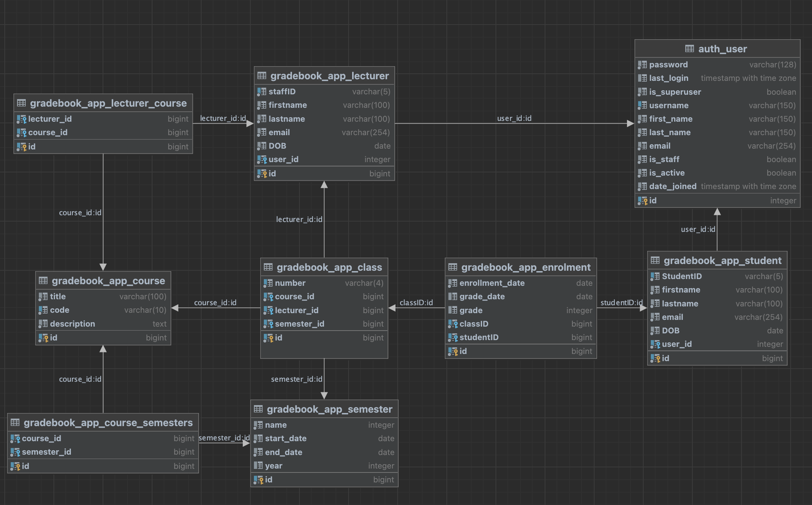
Task: Select the gradebook_app_class table title
Action: pos(329,268)
